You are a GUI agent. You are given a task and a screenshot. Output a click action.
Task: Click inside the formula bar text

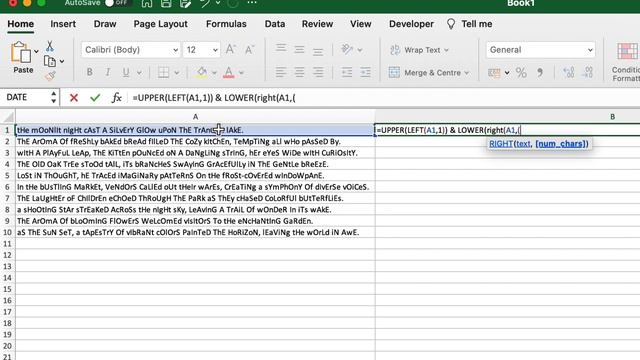click(x=214, y=98)
